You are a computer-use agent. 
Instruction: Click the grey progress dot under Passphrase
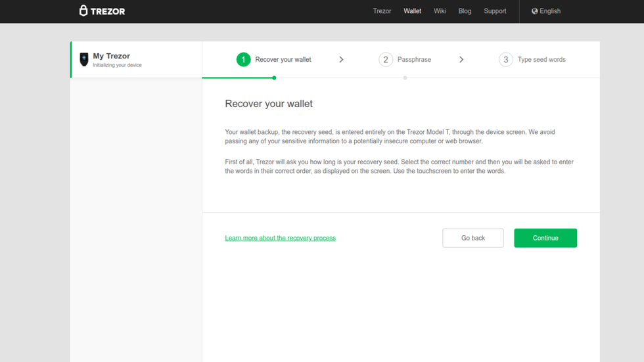(x=405, y=78)
